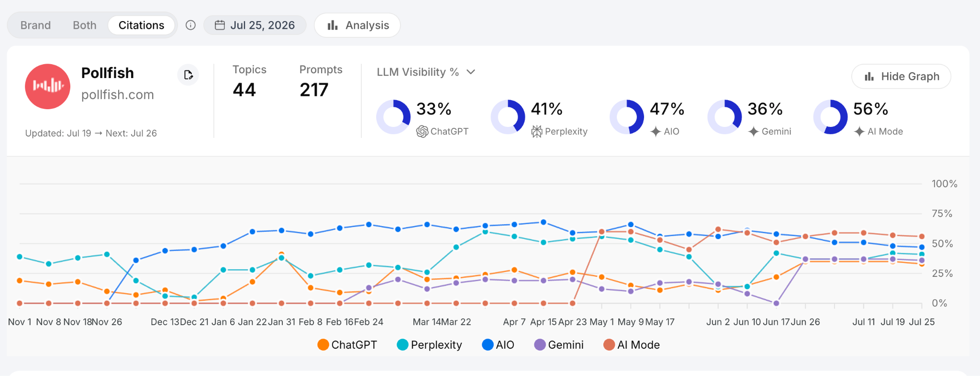Toggle ChatGPT series in chart legend
Viewport: 980px width, 376px height.
tap(347, 345)
